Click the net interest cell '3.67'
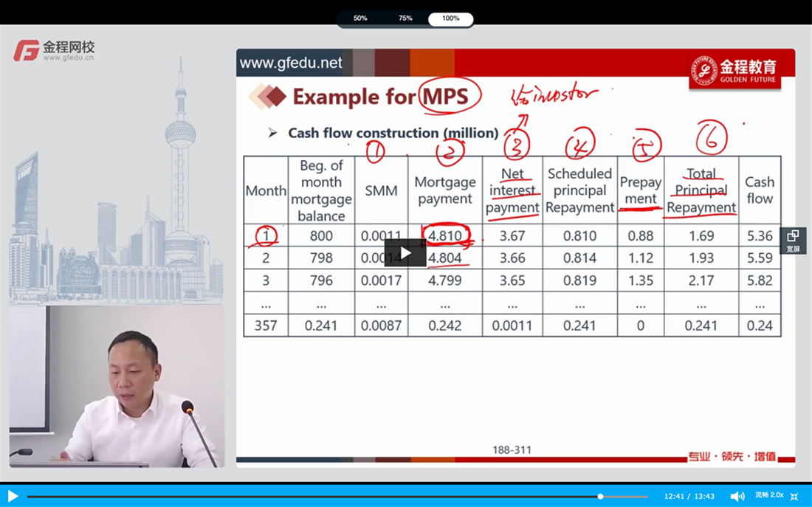Screen dimensions: 812x507 pos(512,235)
